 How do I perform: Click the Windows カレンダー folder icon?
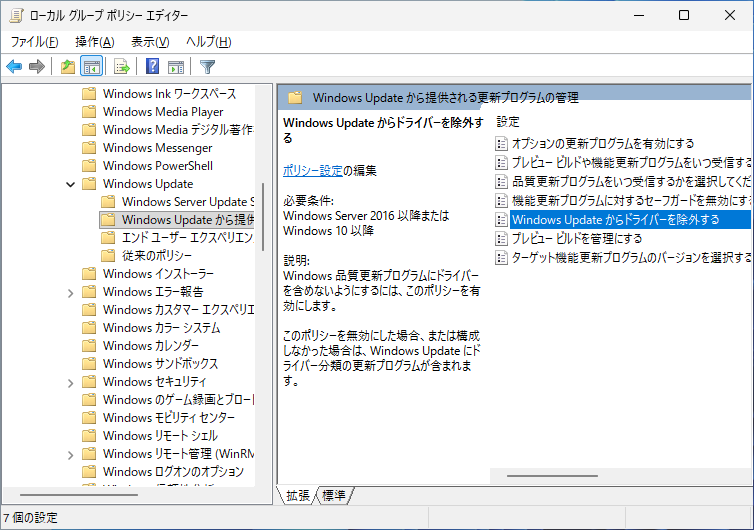89,345
